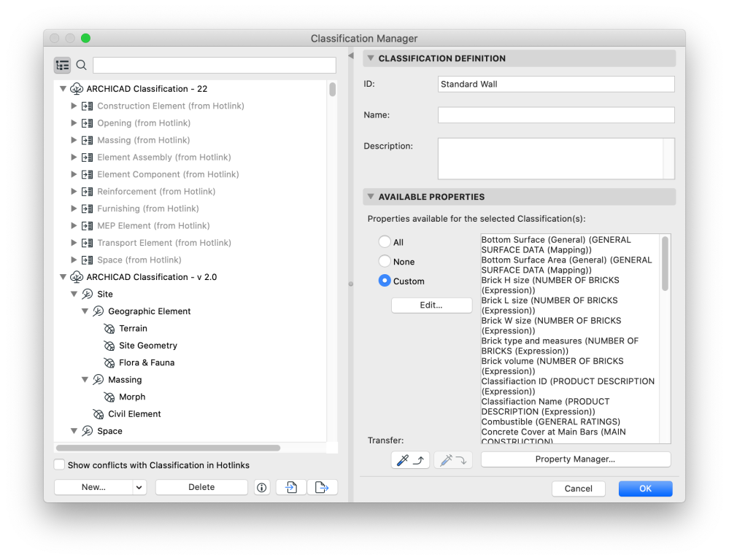Click the export classification icon button
This screenshot has height=560, width=729.
tap(322, 487)
